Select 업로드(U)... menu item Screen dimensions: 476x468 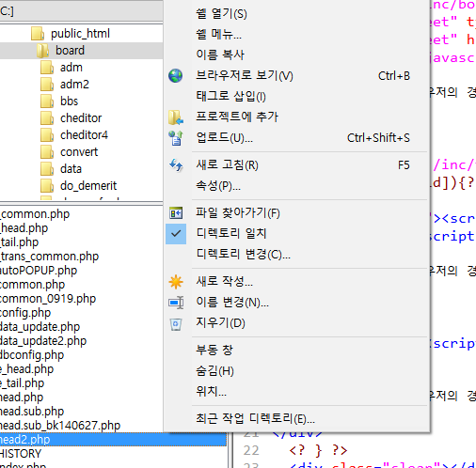click(x=224, y=138)
